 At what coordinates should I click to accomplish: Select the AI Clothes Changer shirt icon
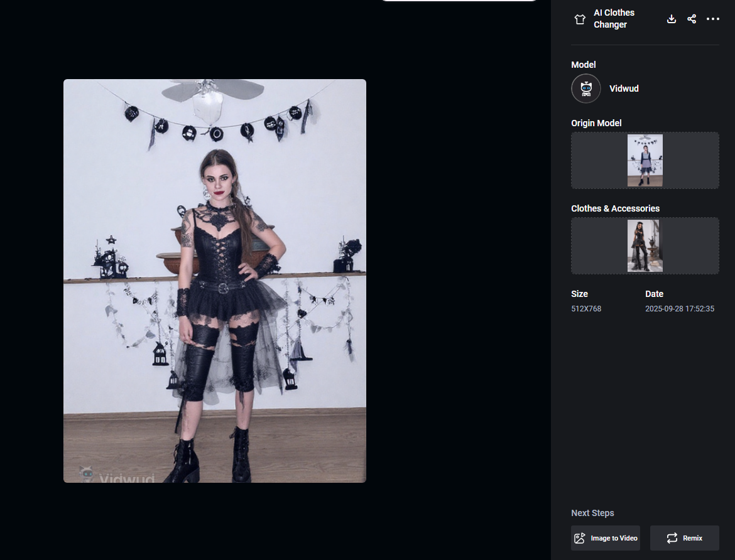(x=579, y=19)
